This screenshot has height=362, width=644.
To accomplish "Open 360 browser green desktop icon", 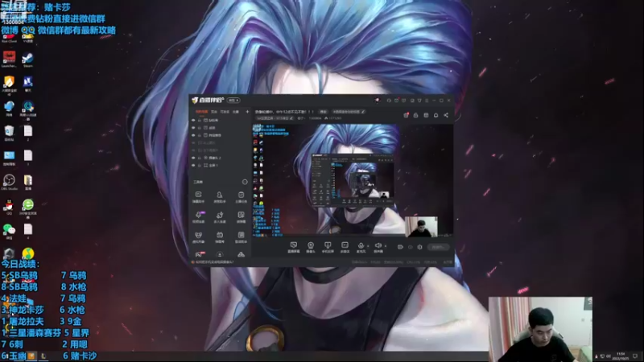I will 28,207.
